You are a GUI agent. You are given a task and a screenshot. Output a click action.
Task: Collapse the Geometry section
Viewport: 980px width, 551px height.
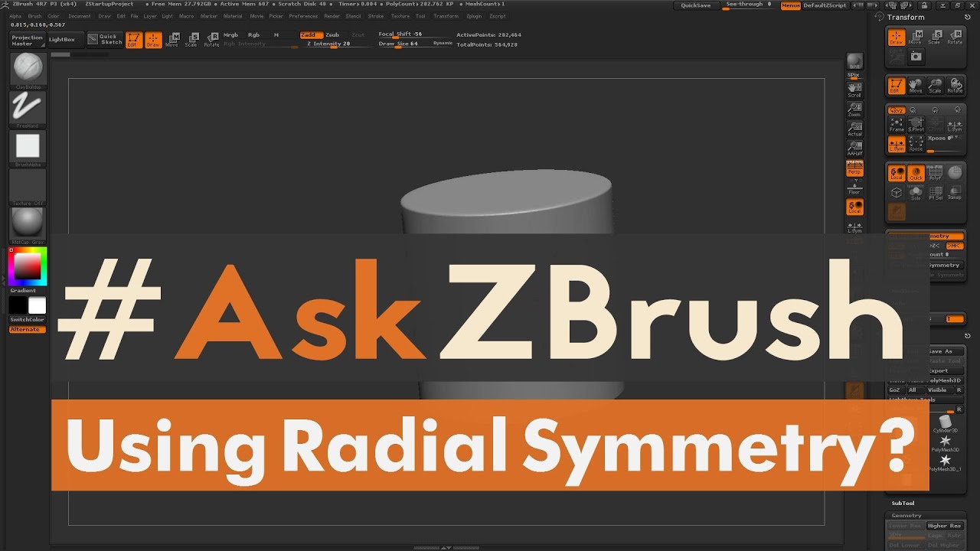906,516
